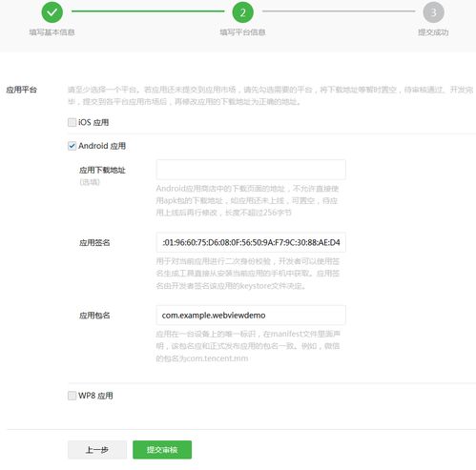Click the WP8 应用 label text
The width and height of the screenshot is (476, 470).
[x=95, y=396]
